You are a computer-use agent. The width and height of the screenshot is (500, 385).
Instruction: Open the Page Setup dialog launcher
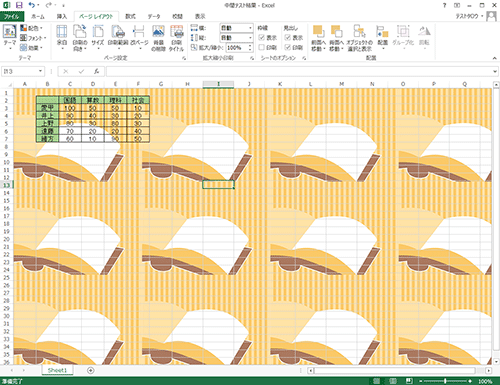[184, 58]
